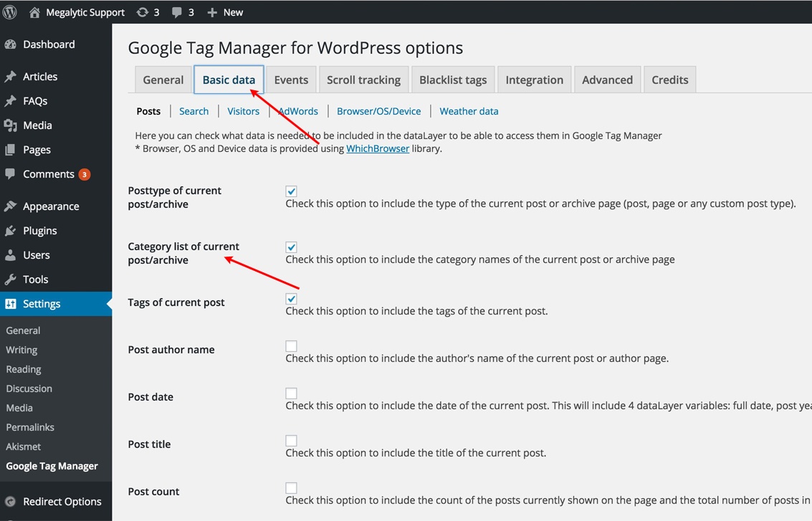Enable the Post author name checkbox
This screenshot has height=521, width=812.
291,345
